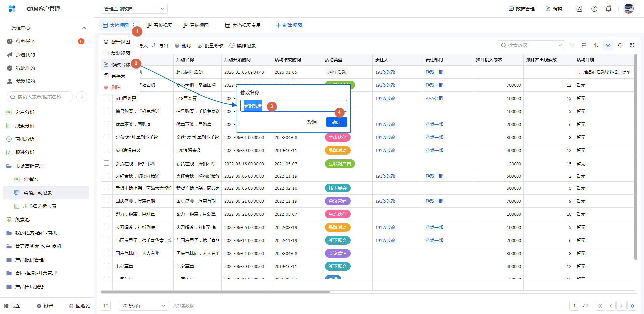Click the plus icon beside sidebar search

tap(82, 97)
